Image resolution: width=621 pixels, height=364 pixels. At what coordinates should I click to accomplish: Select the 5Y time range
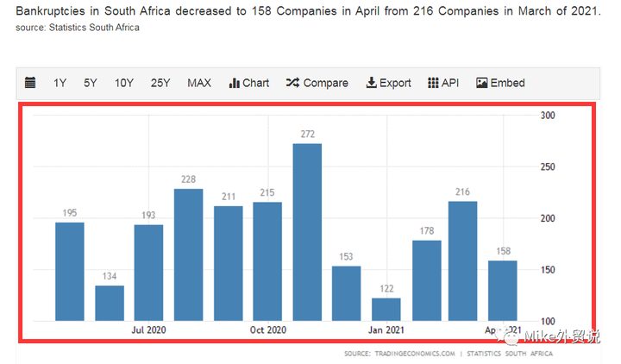(91, 83)
